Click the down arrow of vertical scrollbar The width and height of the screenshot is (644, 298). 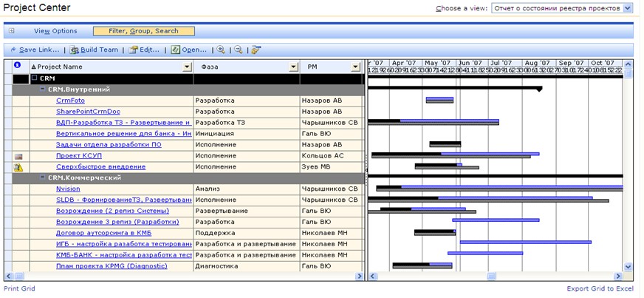point(628,267)
